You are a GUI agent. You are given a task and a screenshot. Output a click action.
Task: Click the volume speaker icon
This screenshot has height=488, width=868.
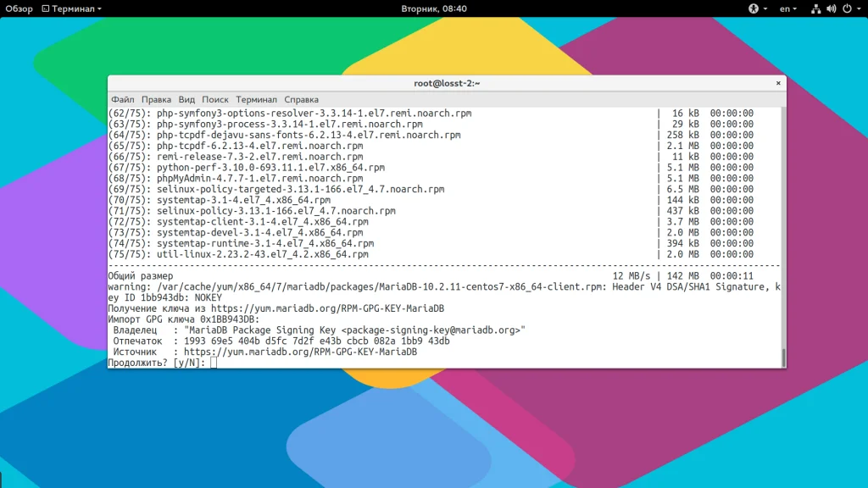pyautogui.click(x=832, y=8)
